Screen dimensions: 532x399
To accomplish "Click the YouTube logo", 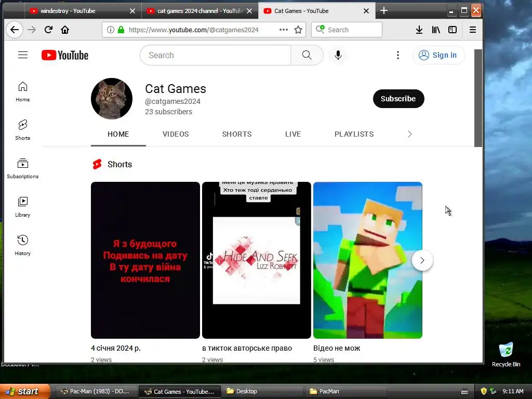I will (x=65, y=55).
